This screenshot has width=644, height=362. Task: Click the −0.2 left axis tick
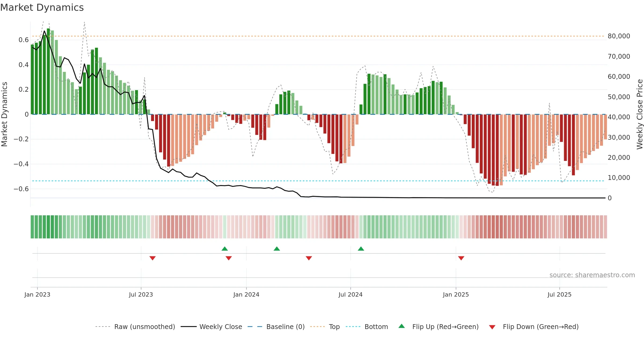[21, 139]
